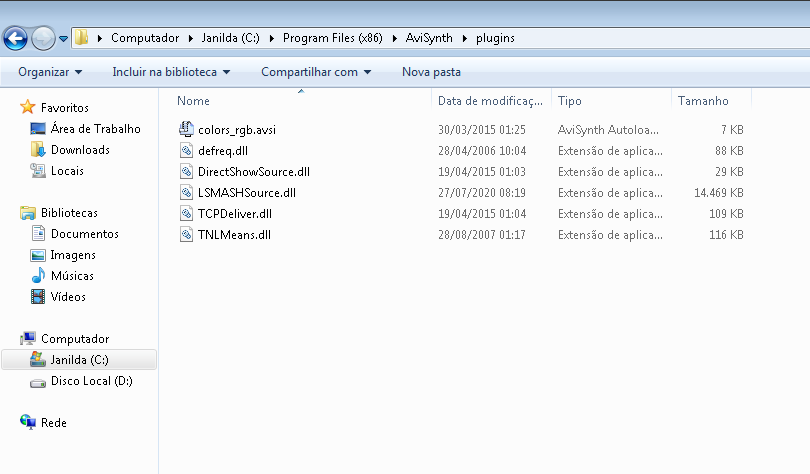
Task: Click the DirectShowSource.dll file icon
Action: (186, 171)
